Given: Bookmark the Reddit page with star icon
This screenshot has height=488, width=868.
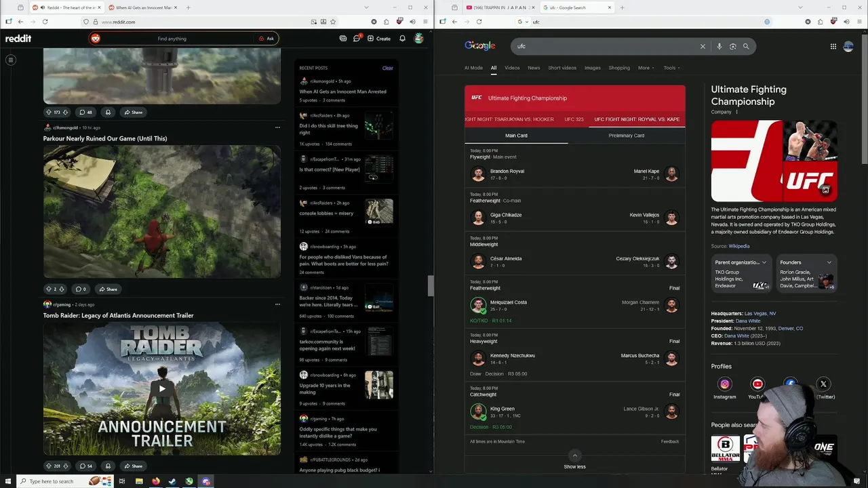Looking at the screenshot, I should [334, 22].
